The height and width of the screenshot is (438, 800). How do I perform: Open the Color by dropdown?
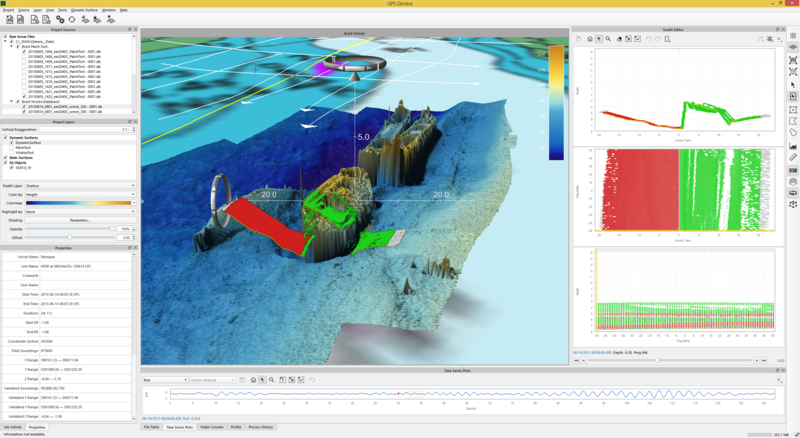(x=82, y=194)
